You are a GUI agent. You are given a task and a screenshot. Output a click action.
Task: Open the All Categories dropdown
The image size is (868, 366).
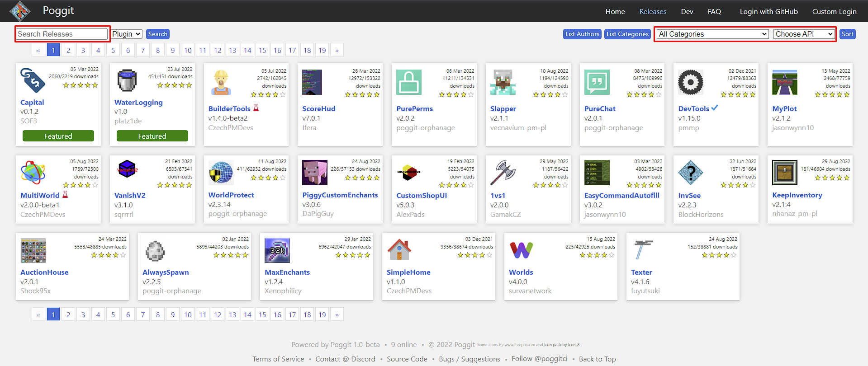(713, 34)
